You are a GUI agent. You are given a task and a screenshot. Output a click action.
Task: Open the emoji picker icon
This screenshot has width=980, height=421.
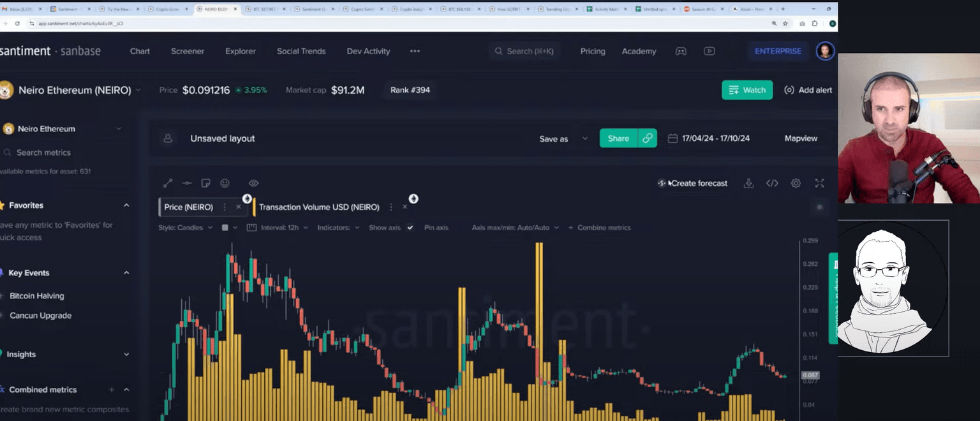[x=225, y=183]
